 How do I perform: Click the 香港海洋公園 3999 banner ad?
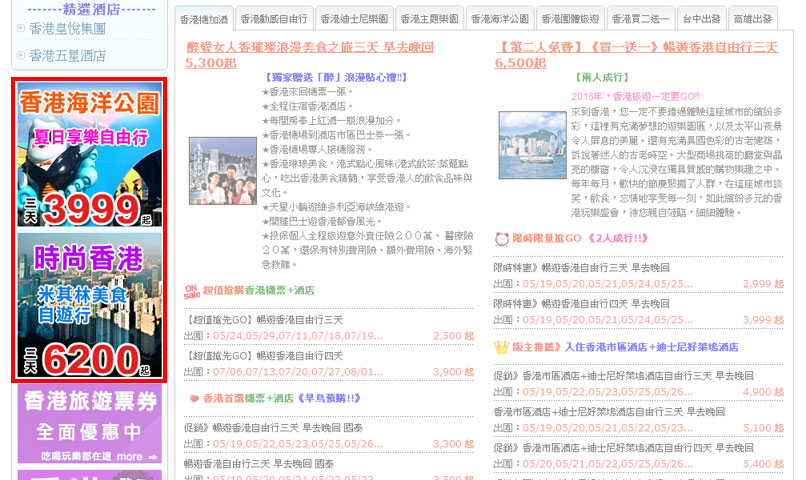point(89,156)
